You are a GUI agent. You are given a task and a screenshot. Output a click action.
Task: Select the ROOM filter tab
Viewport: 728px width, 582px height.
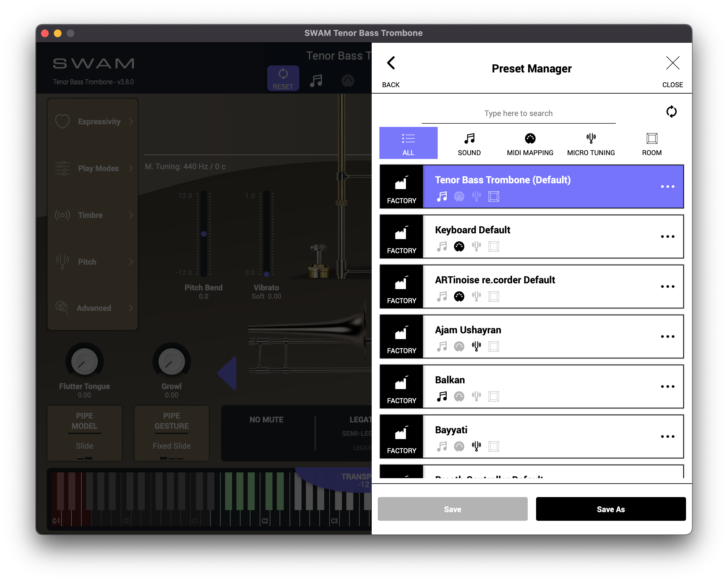[x=651, y=143]
